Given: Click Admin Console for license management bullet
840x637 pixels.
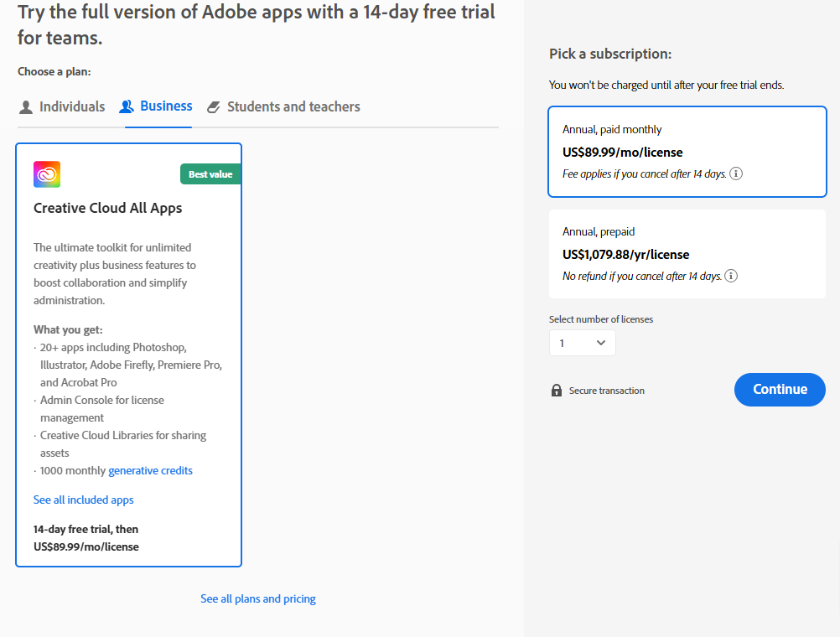Looking at the screenshot, I should click(x=101, y=409).
